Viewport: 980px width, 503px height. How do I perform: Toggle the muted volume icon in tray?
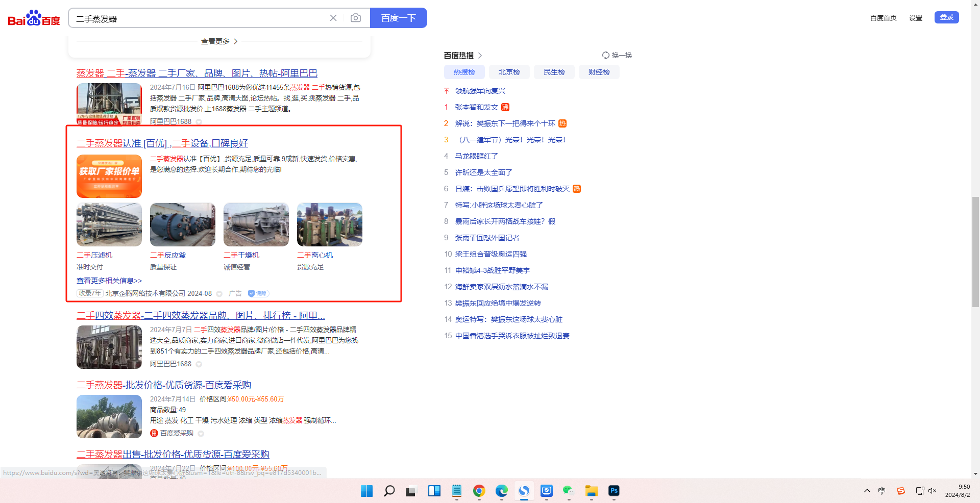point(933,491)
